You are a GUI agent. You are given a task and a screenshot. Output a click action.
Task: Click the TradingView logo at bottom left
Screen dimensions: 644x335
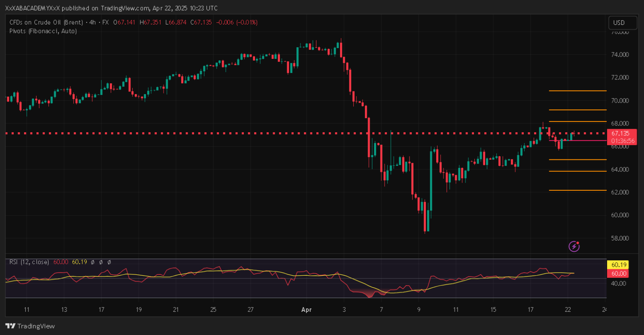pyautogui.click(x=30, y=326)
